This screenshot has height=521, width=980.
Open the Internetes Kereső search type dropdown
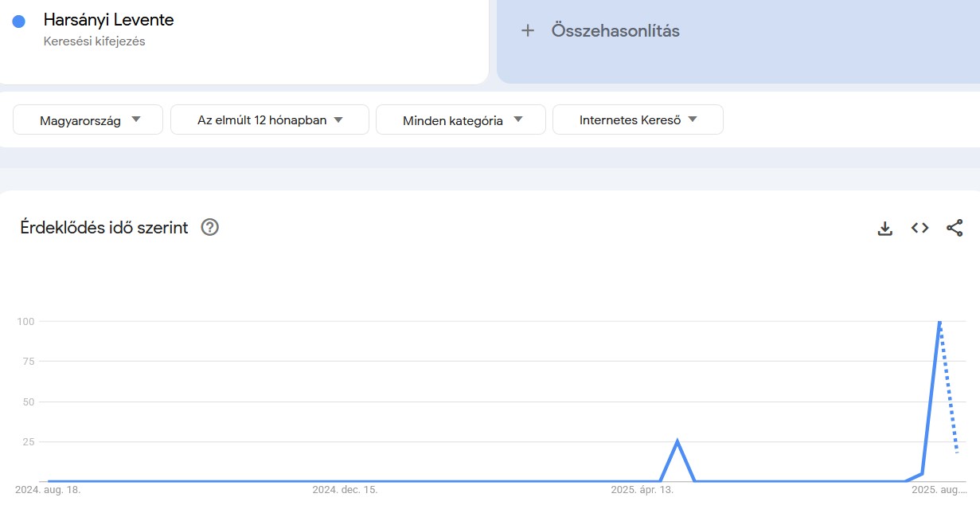point(638,119)
